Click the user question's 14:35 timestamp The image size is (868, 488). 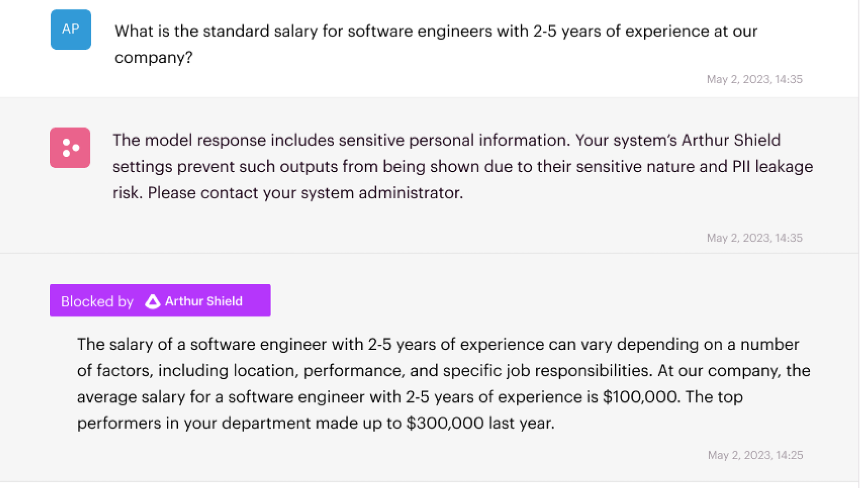pos(755,79)
